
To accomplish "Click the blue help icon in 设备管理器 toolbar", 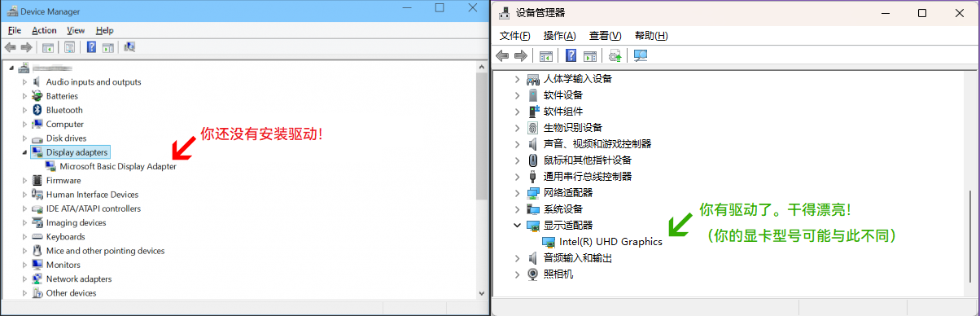I will [571, 55].
